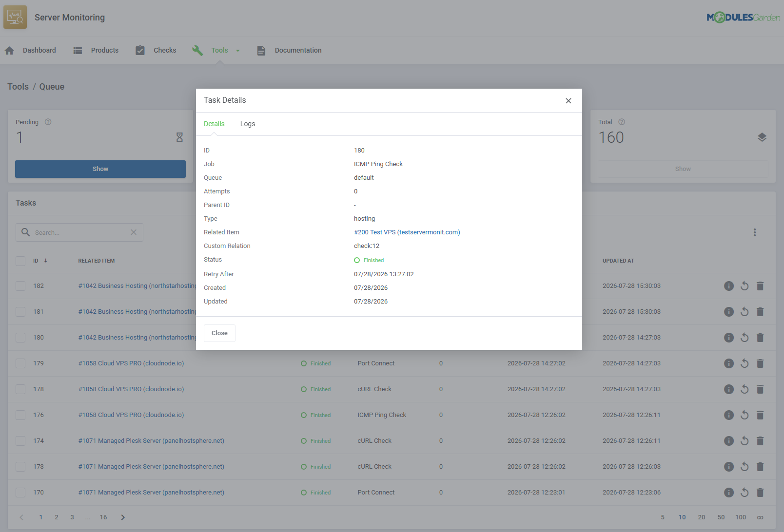
Task: Open #1071 Managed Plesk Server link in row 174
Action: point(151,441)
